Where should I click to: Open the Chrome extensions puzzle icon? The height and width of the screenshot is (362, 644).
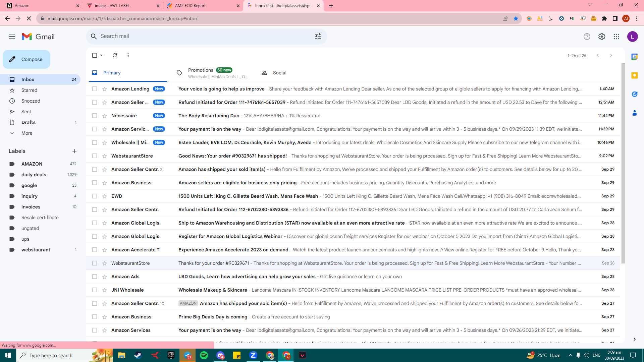coord(604,18)
